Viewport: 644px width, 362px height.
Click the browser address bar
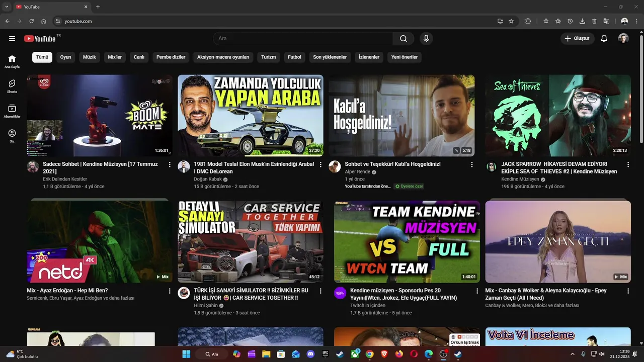pos(274,21)
